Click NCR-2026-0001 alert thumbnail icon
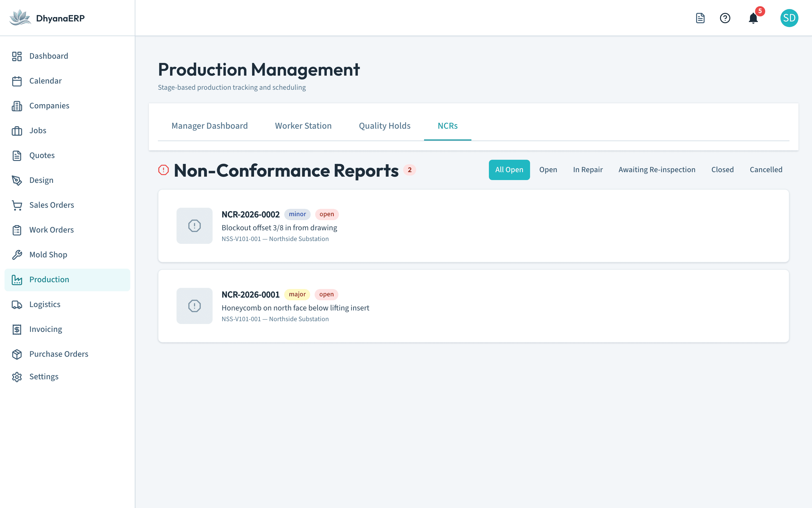 pyautogui.click(x=195, y=306)
